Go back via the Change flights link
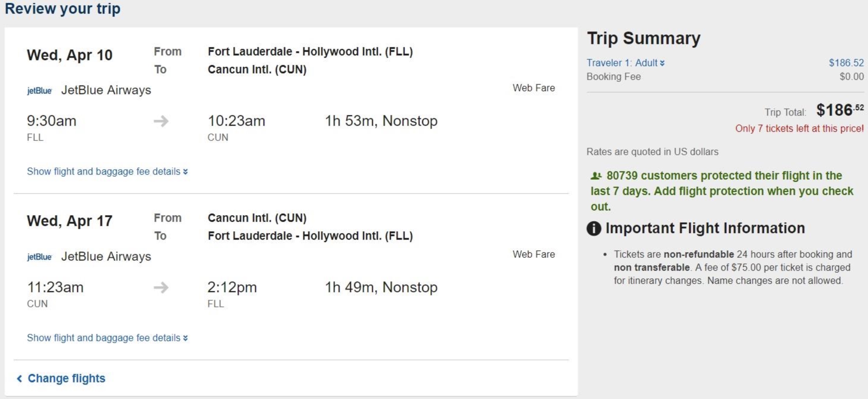This screenshot has height=399, width=868. (66, 378)
